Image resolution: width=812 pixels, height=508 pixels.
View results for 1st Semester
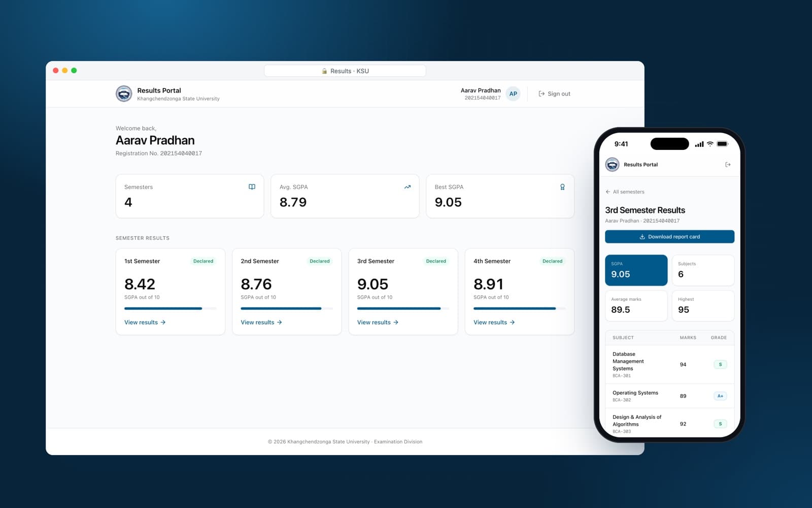coord(145,323)
